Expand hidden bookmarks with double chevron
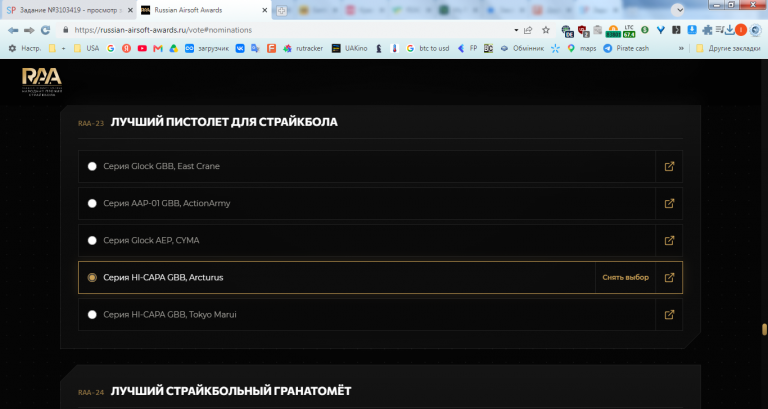This screenshot has height=409, width=768. click(681, 48)
